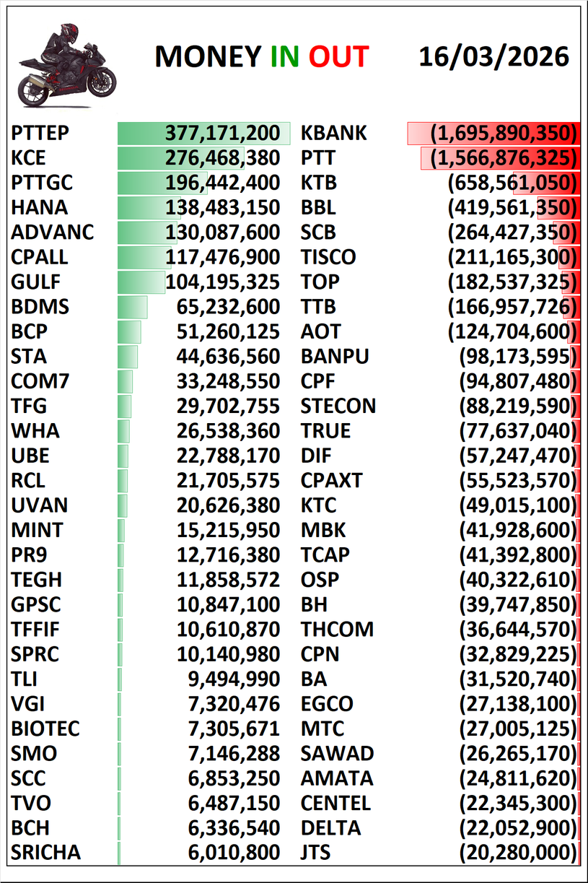
Task: Select the KCE inflow value 276,468,380
Action: (x=222, y=158)
